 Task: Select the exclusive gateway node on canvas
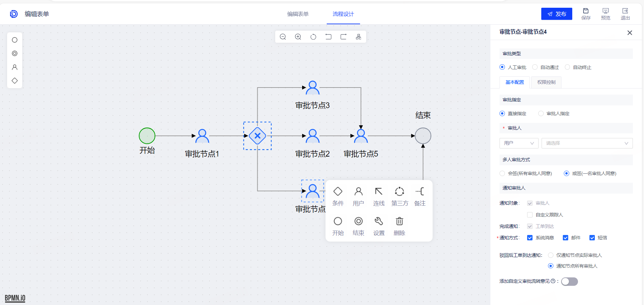257,136
